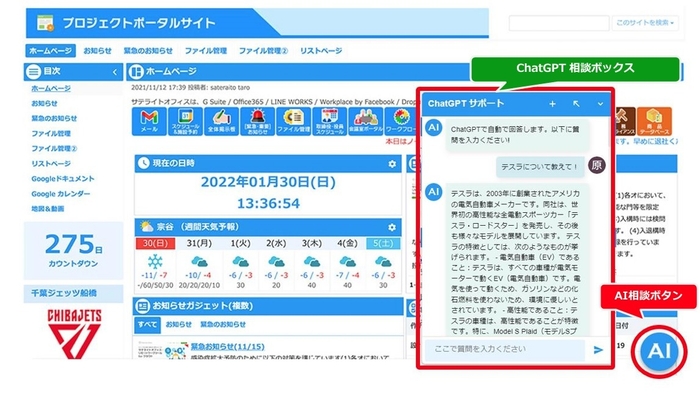Click the お知らせガジェット header icon
The width and height of the screenshot is (700, 397).
click(143, 306)
